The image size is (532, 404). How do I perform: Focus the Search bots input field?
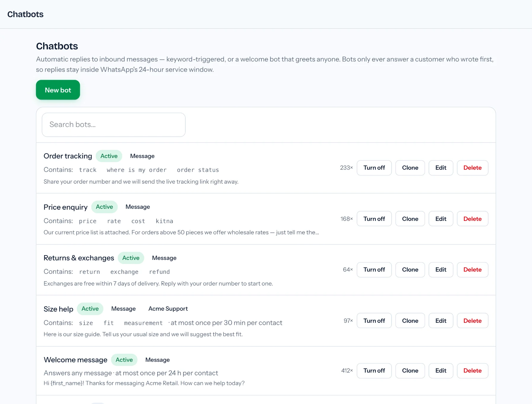[x=114, y=125]
